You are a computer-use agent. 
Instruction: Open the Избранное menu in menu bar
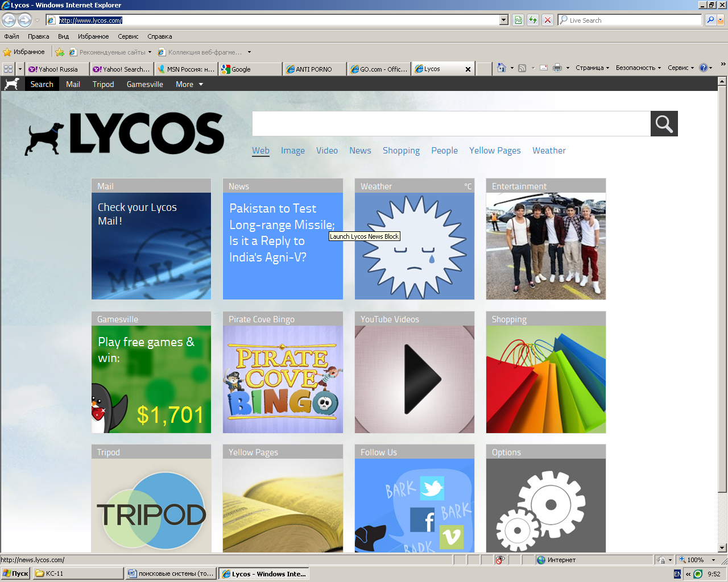pos(93,36)
